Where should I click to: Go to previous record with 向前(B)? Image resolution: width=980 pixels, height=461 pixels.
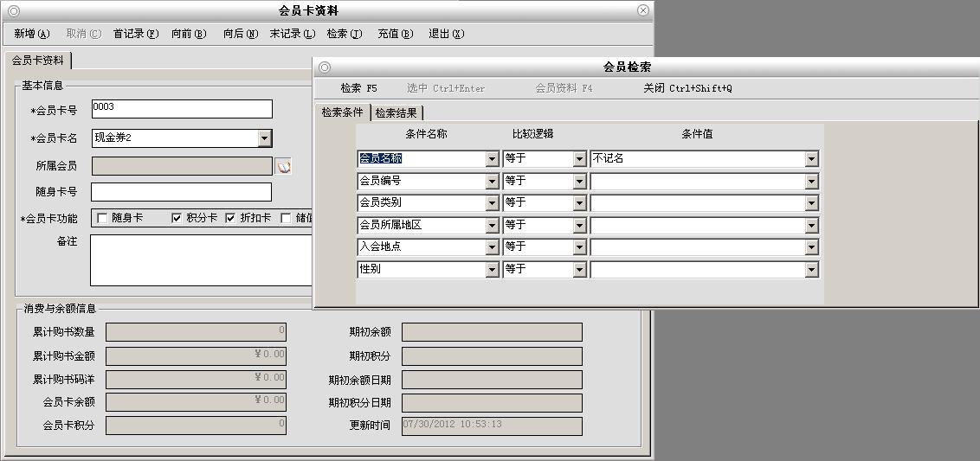tap(189, 34)
